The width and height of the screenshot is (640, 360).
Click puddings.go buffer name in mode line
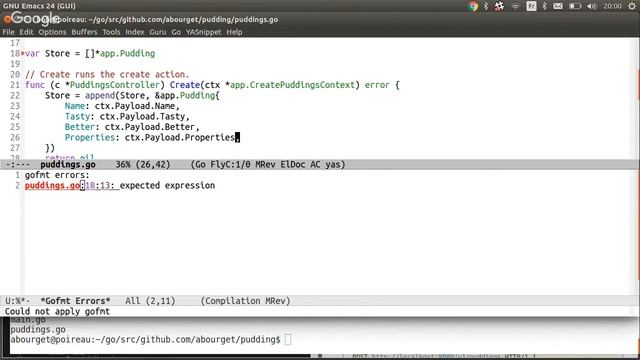(68, 164)
